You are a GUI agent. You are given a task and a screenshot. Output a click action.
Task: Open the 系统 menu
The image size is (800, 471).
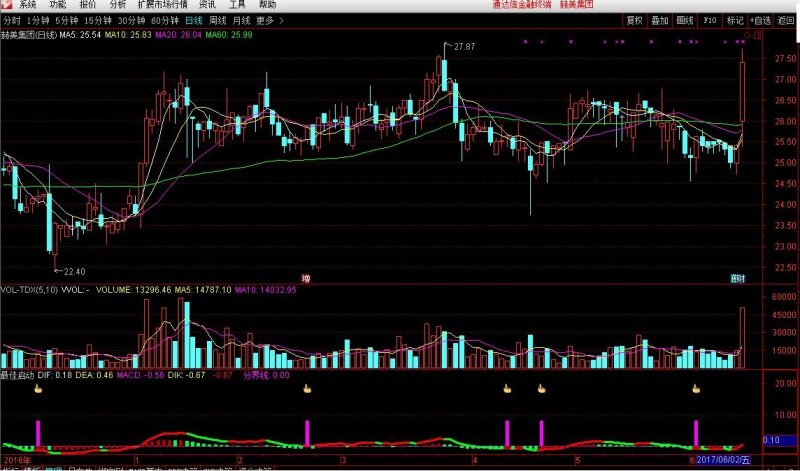pos(27,5)
